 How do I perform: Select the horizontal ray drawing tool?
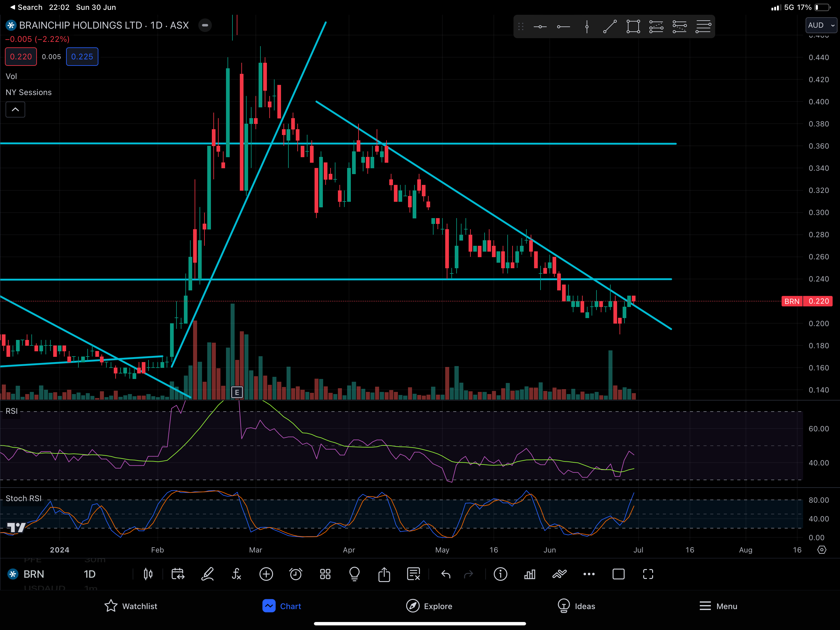pyautogui.click(x=563, y=26)
